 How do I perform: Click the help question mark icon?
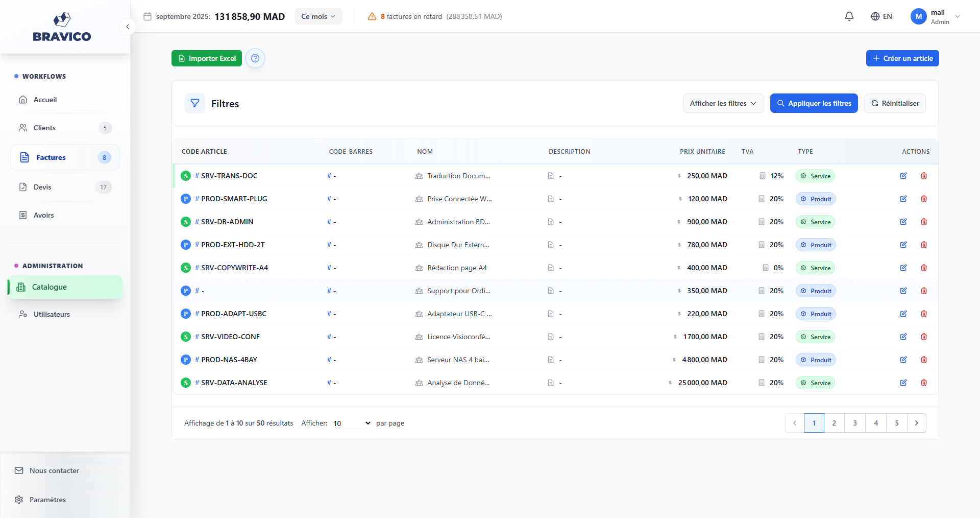pyautogui.click(x=255, y=58)
